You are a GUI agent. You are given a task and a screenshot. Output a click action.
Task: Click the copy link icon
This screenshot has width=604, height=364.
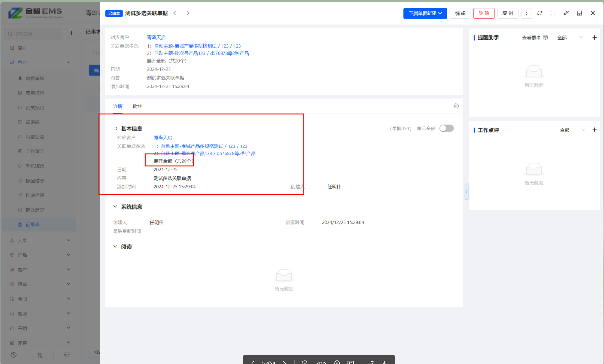tap(566, 13)
